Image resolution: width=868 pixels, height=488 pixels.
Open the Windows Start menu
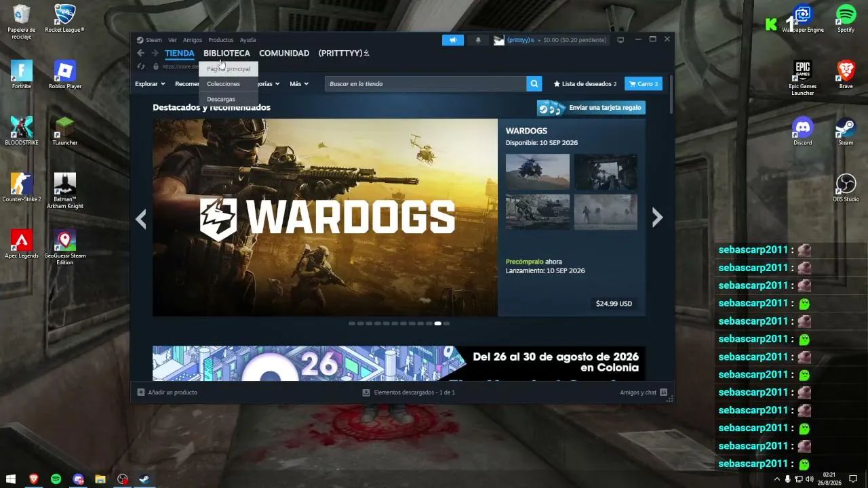tap(11, 479)
